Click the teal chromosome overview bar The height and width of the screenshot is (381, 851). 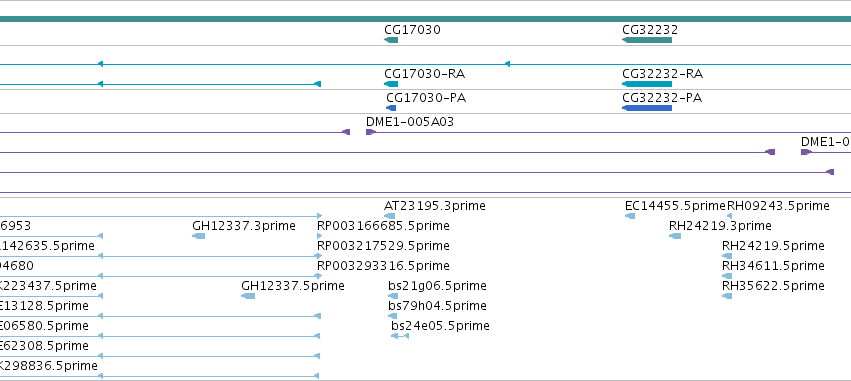coord(426,19)
